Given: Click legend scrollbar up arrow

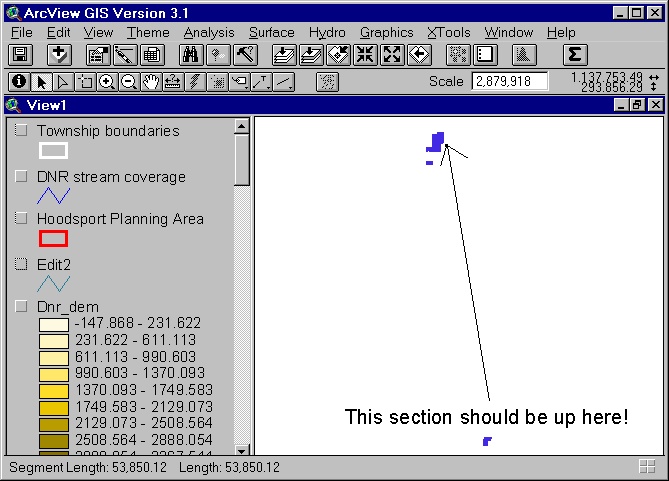Looking at the screenshot, I should click(x=242, y=126).
